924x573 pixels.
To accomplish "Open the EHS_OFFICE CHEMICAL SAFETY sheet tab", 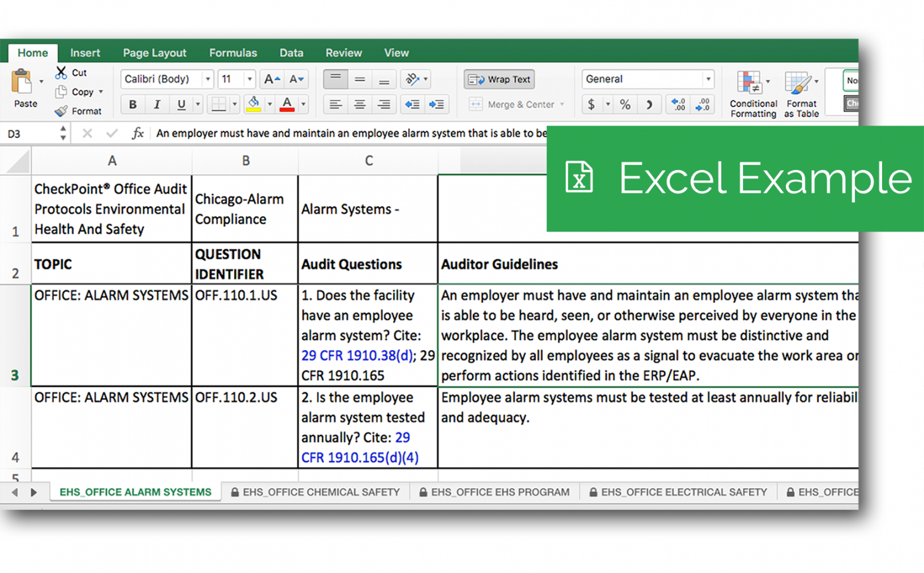I will [315, 492].
